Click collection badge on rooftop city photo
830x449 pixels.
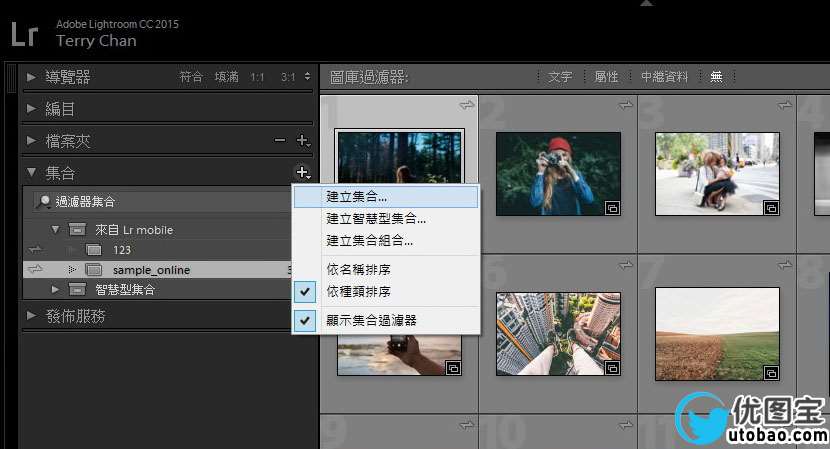point(612,368)
